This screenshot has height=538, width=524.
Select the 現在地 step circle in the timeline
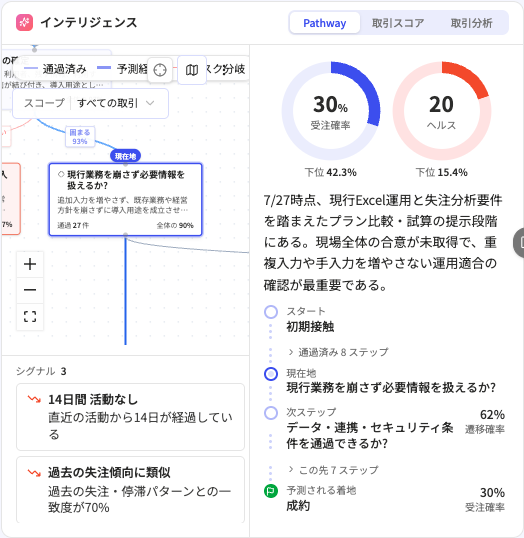[x=271, y=374]
